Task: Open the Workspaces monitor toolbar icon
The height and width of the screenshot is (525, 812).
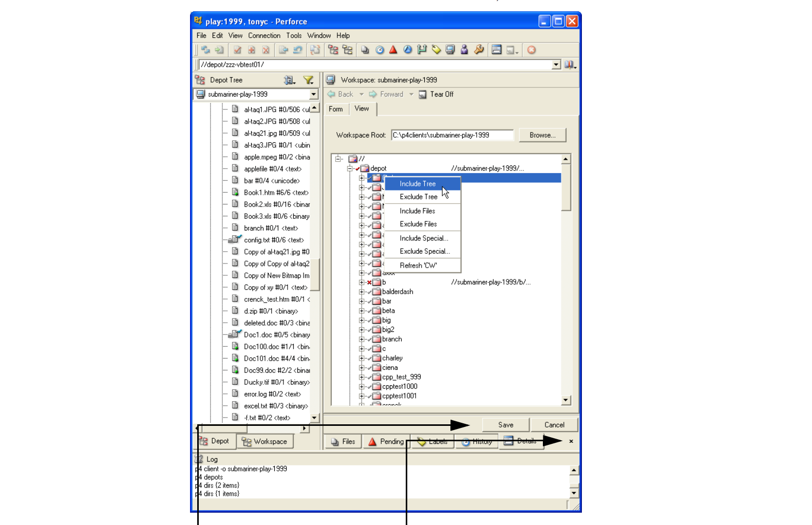Action: pos(450,50)
